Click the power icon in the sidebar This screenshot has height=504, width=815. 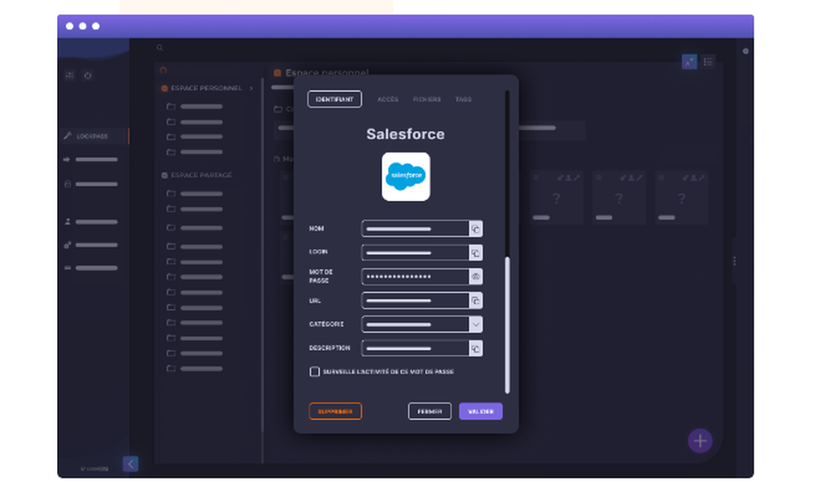point(88,75)
